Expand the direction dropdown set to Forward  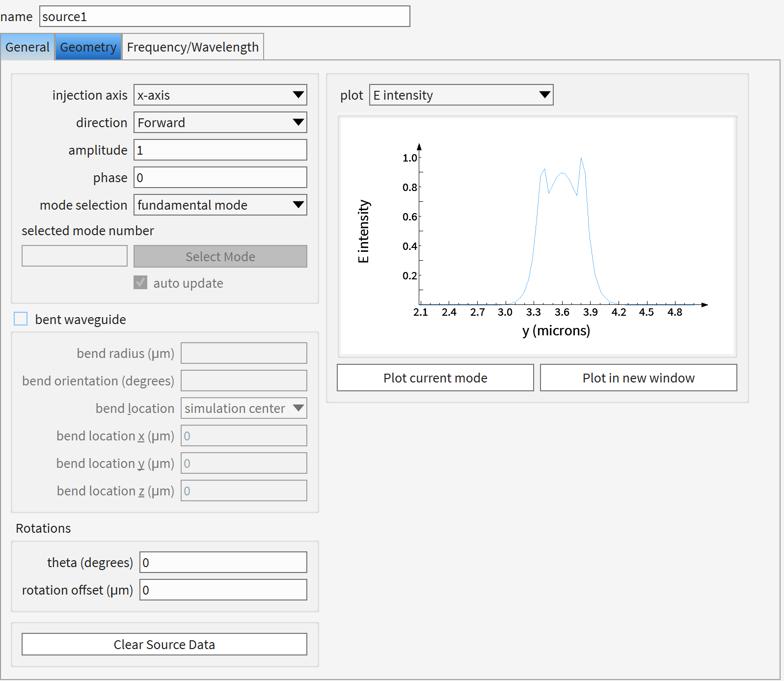point(220,123)
